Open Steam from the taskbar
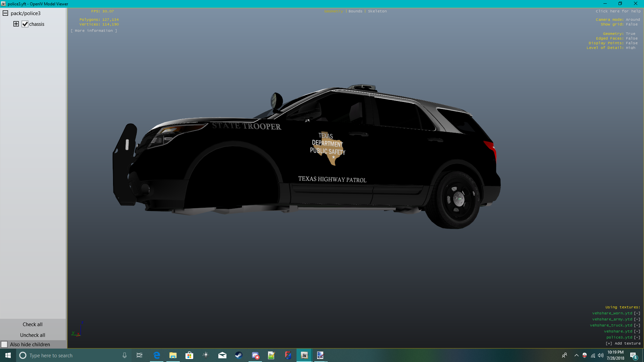Screen dimensions: 644x362 (x=238, y=355)
